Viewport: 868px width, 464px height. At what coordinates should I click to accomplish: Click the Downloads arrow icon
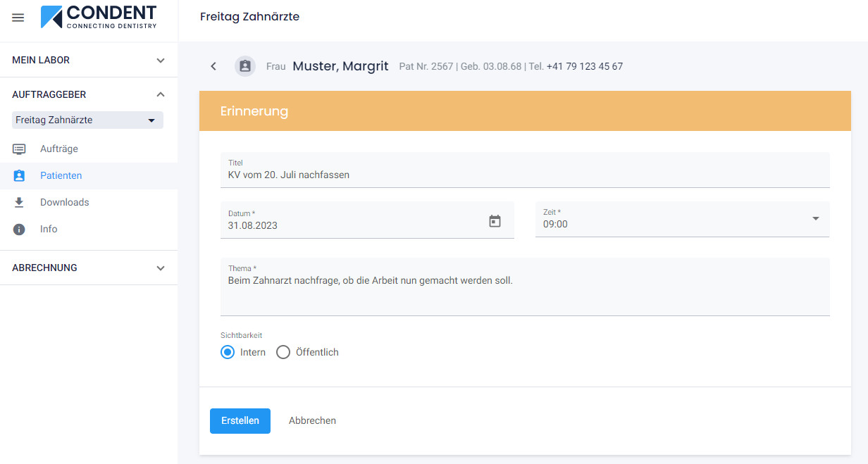point(19,203)
